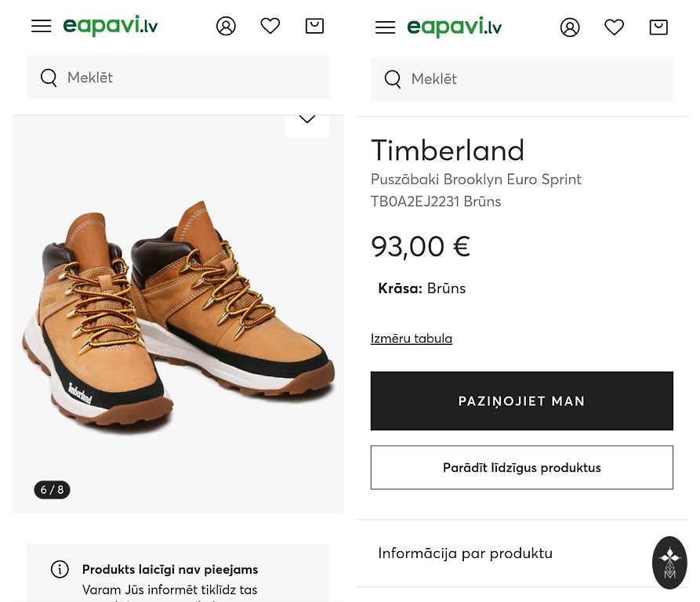Expand the 'Informācija par produktu' section

point(465,553)
